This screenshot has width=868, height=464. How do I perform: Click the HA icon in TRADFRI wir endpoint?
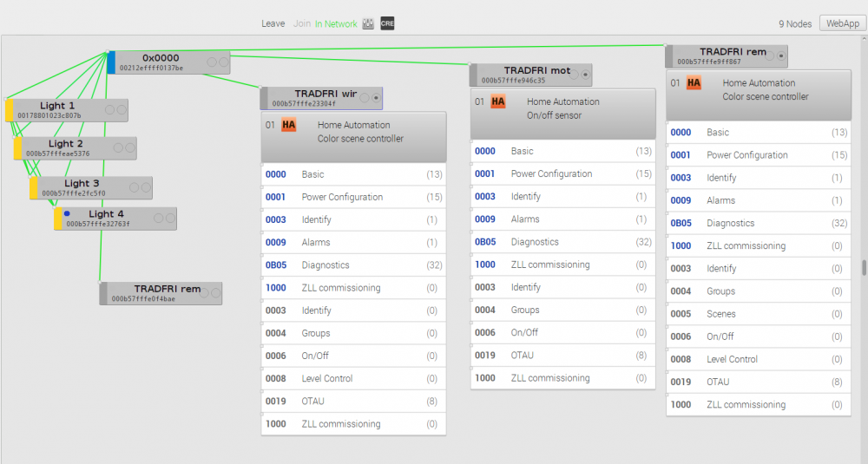coord(289,126)
